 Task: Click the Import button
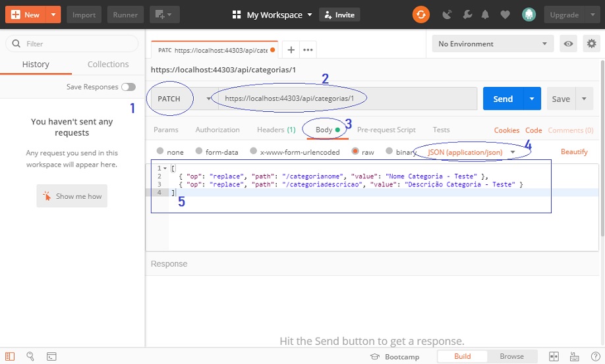84,14
